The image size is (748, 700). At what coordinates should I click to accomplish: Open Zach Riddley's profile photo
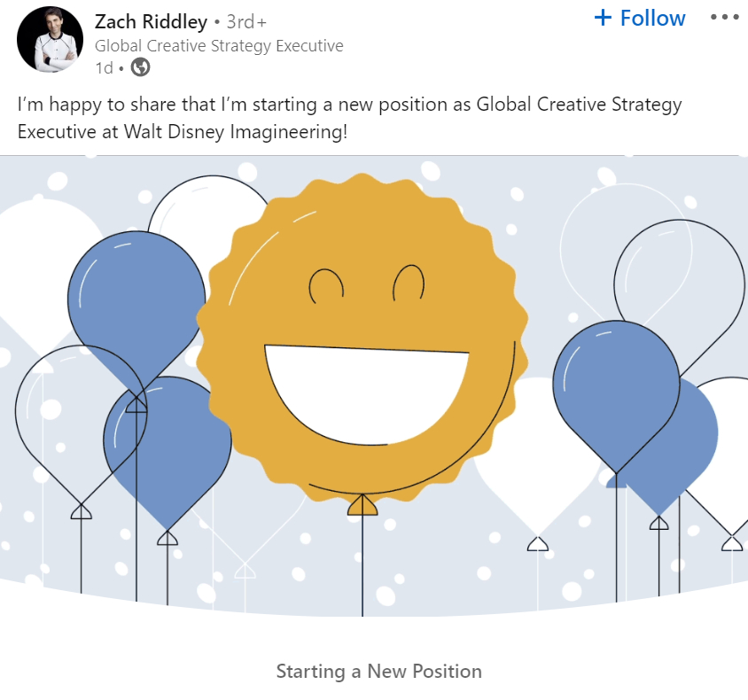(50, 41)
